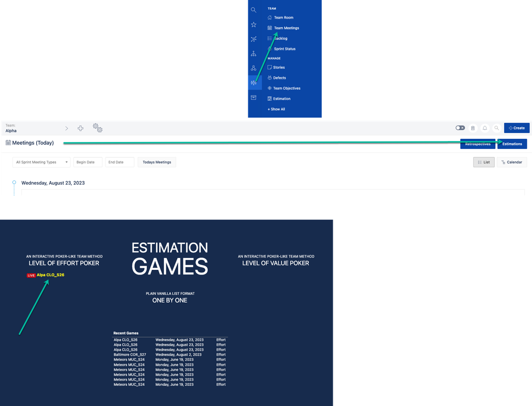The image size is (532, 406).
Task: Open the archive box icon in sidebar
Action: 253,97
